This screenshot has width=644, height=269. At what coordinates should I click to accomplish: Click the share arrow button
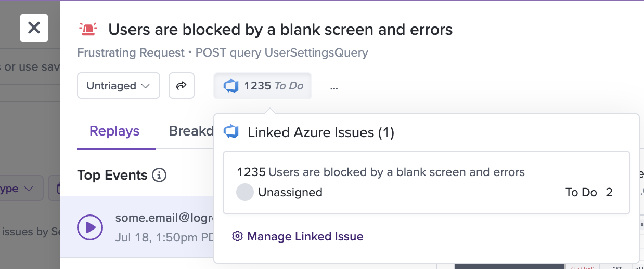tap(182, 86)
